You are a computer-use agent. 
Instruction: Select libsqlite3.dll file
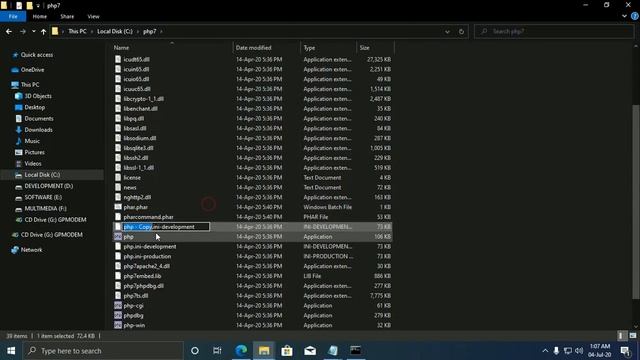pos(138,148)
